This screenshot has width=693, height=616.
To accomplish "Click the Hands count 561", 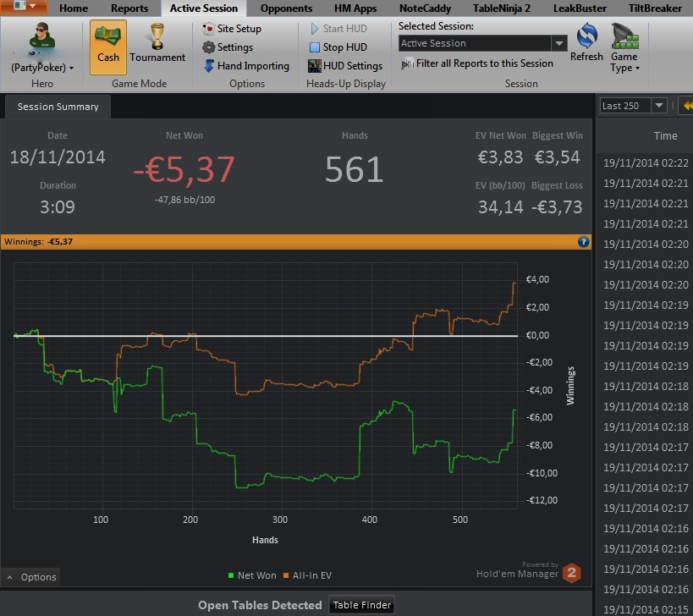I will coord(355,169).
